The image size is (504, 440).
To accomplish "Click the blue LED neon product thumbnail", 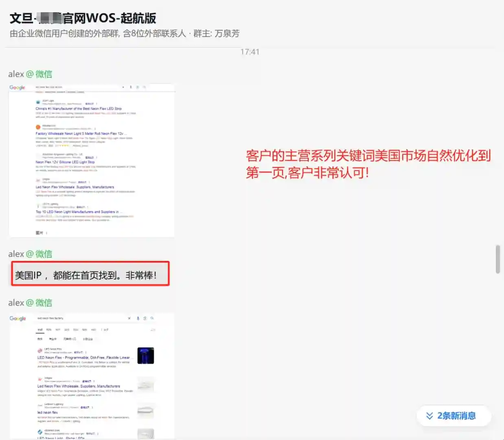I will tap(145, 356).
